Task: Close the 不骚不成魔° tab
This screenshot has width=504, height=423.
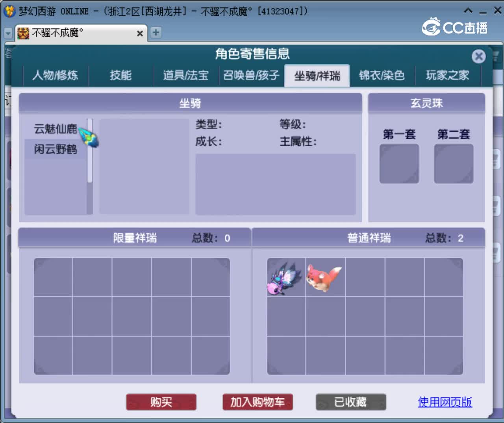Action: [140, 33]
